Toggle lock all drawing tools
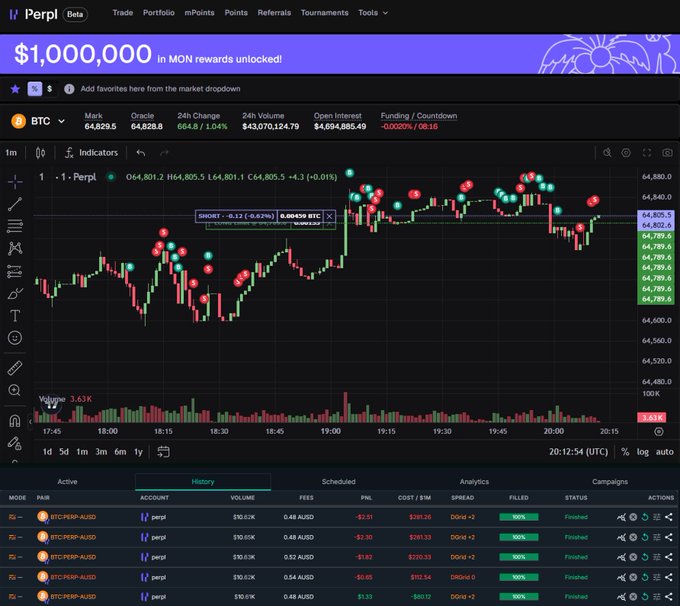Screen dimensions: 680x606 click(x=15, y=443)
